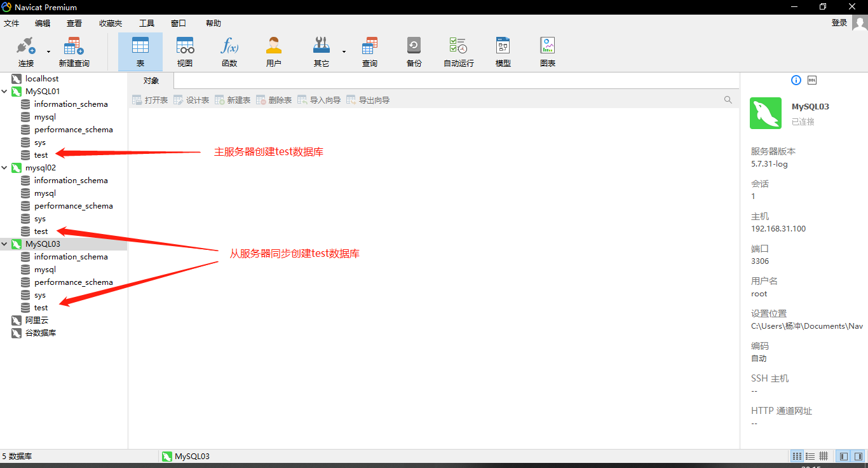Select information_schema under mysql02
The width and height of the screenshot is (868, 468).
pos(71,181)
